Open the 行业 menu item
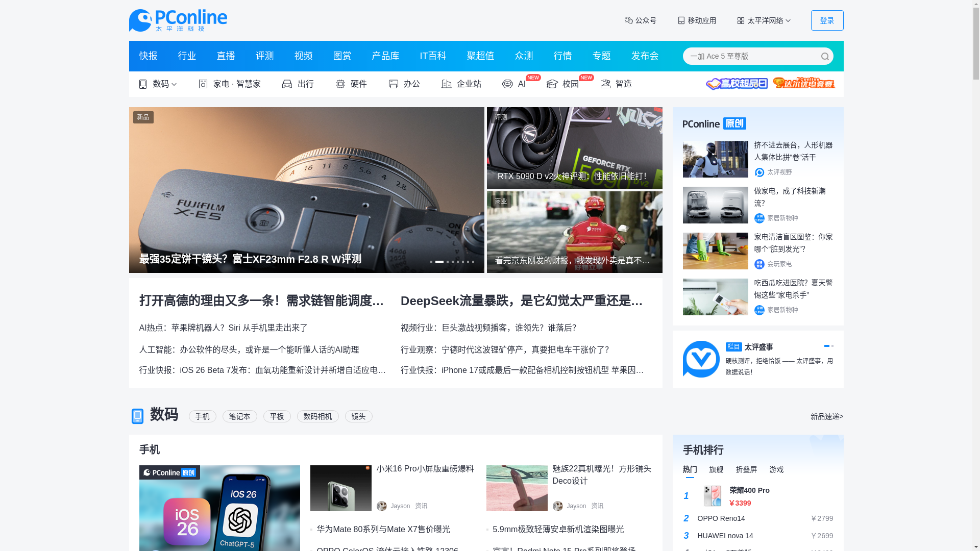Viewport: 980px width, 551px height. click(x=187, y=56)
